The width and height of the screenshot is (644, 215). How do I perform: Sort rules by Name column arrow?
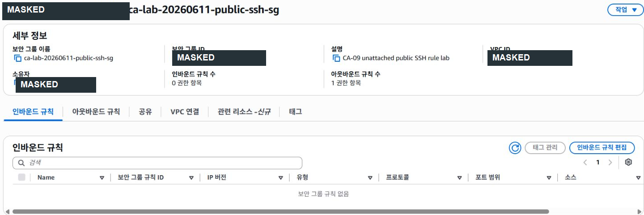102,178
